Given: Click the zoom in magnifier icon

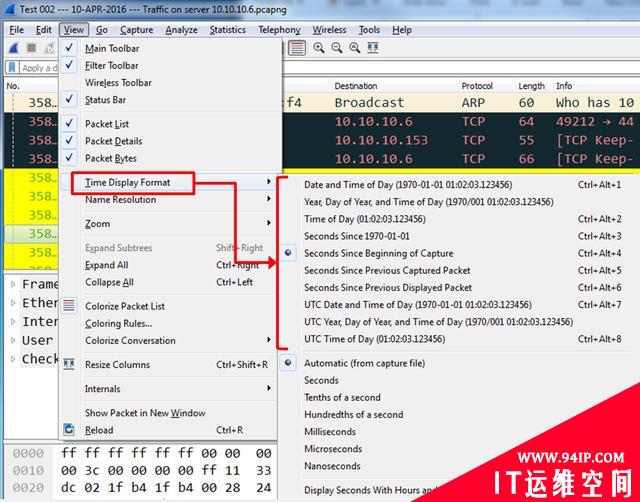Looking at the screenshot, I should coord(319,48).
